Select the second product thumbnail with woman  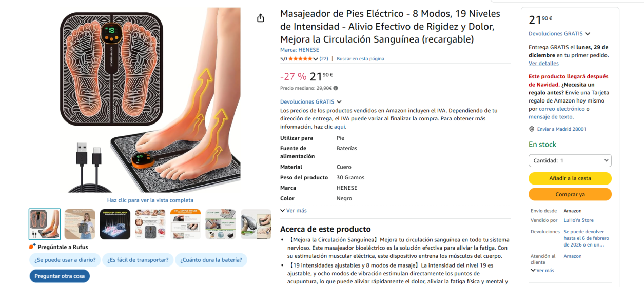(80, 224)
